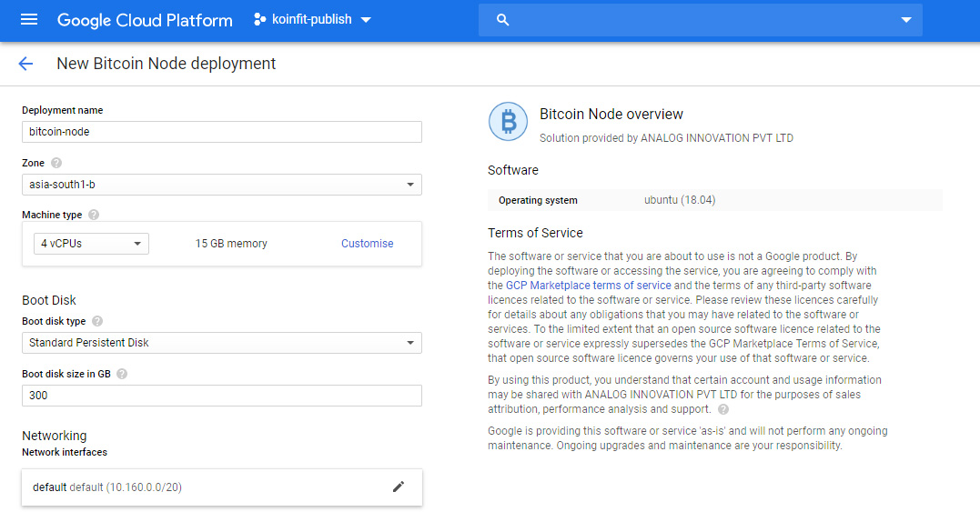The height and width of the screenshot is (512, 980).
Task: Open Standard Persistent Disk dropdown
Action: tap(222, 343)
